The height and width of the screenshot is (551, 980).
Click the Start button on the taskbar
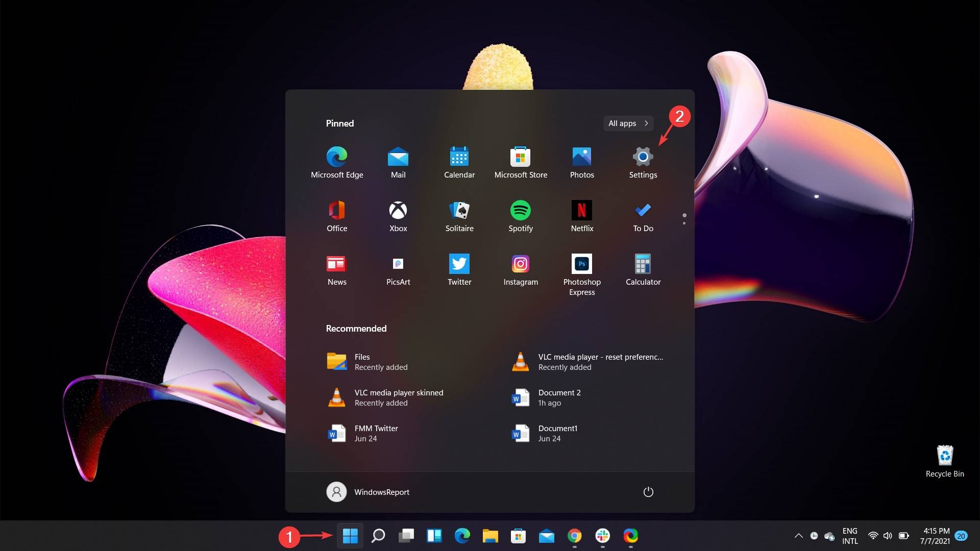pyautogui.click(x=350, y=536)
